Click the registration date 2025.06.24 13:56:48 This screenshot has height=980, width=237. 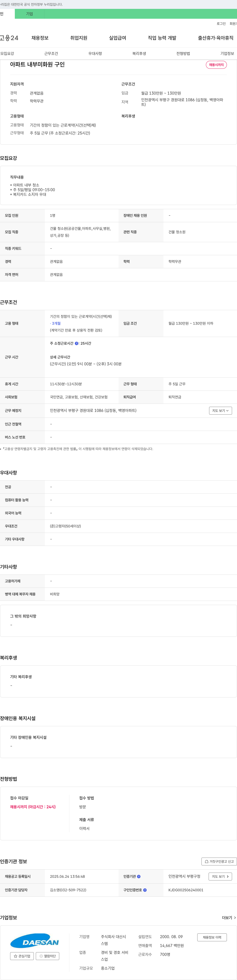[x=67, y=877]
